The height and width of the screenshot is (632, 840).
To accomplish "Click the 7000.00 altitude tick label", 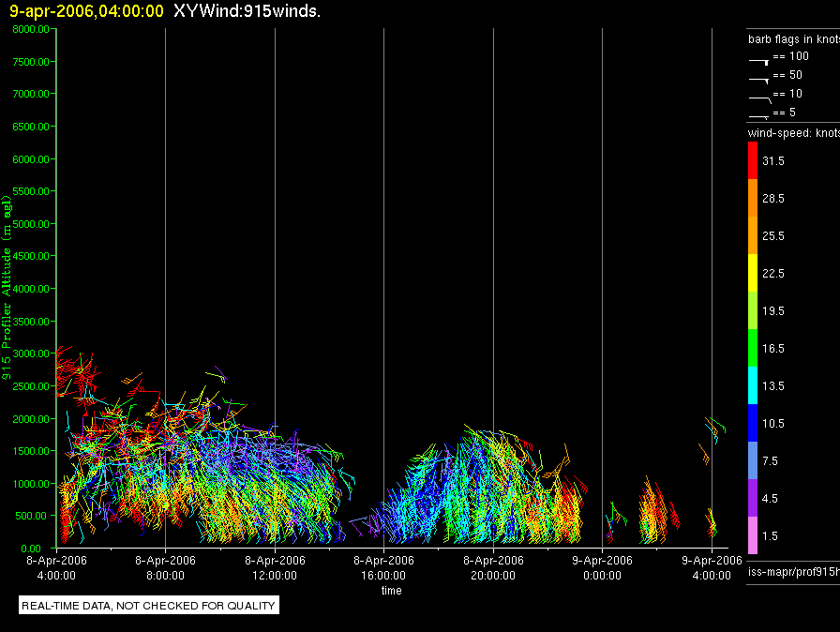I will [x=31, y=94].
